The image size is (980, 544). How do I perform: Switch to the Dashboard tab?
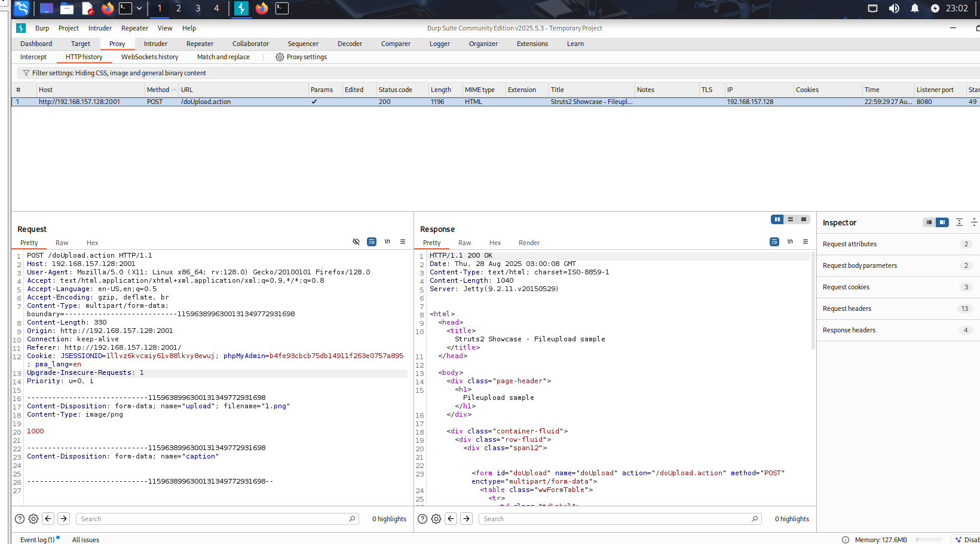[36, 44]
